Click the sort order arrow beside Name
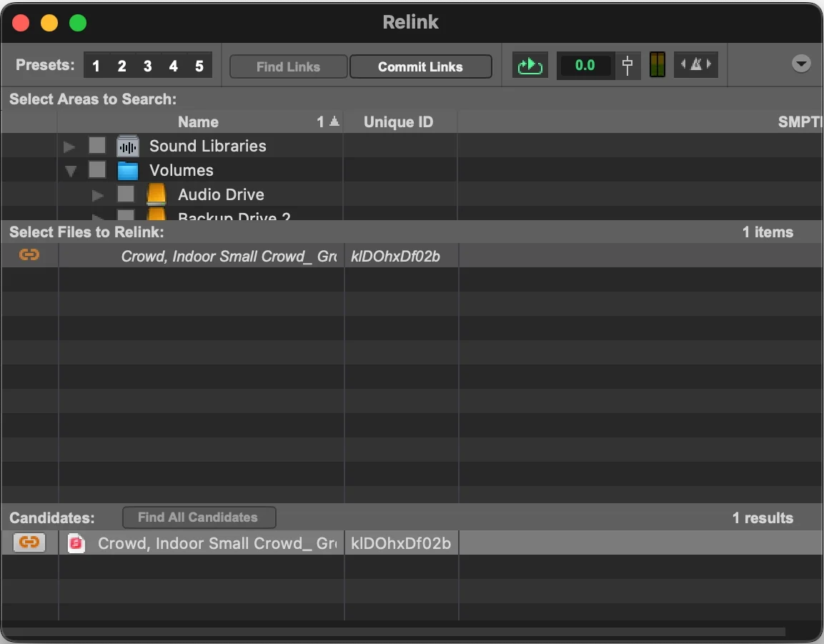The height and width of the screenshot is (644, 824). [x=334, y=122]
